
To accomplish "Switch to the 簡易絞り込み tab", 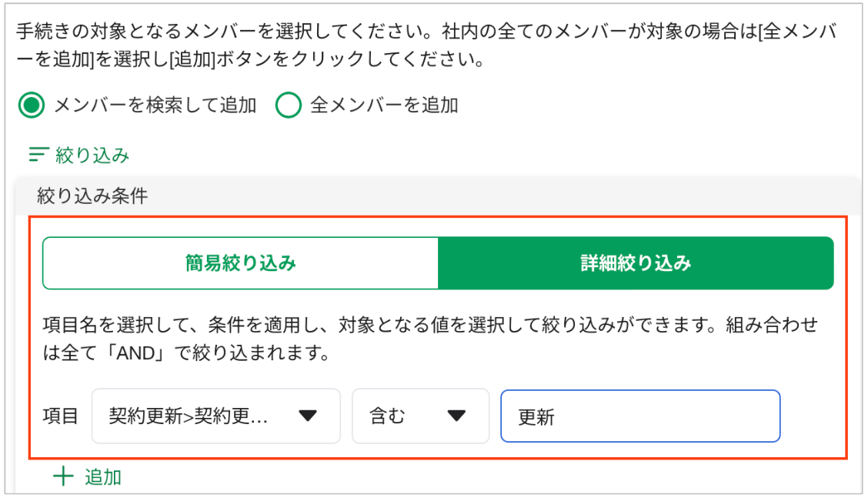I will point(240,263).
